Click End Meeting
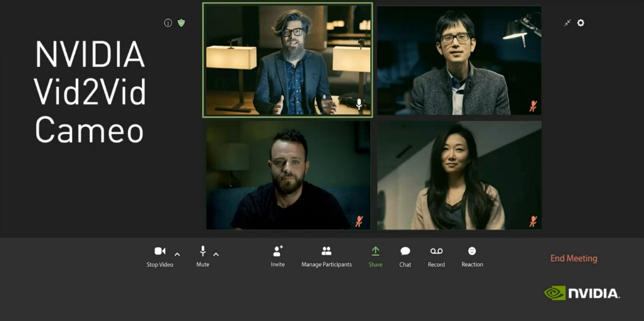This screenshot has height=321, width=644. coord(574,258)
